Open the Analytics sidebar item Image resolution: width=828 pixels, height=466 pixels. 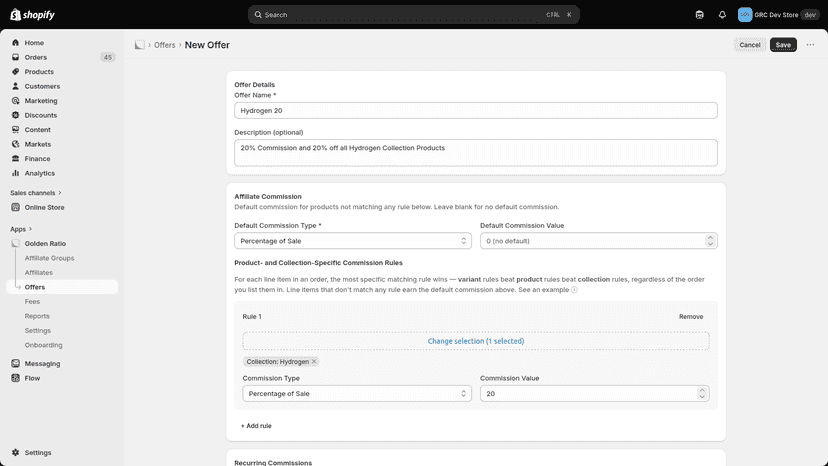tap(40, 173)
